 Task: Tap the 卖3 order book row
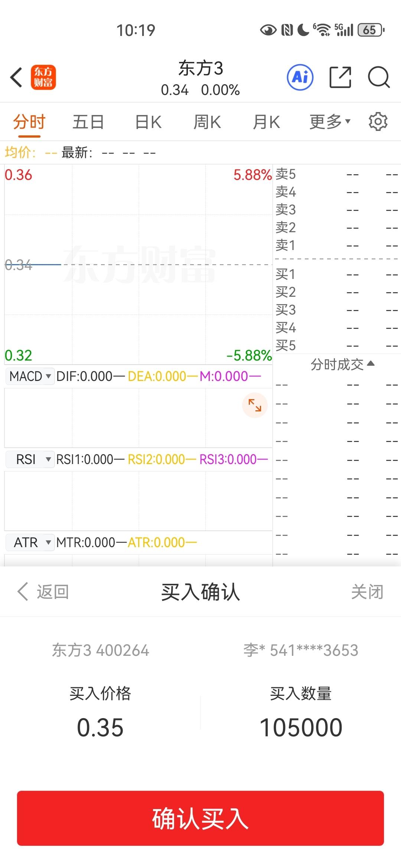(337, 210)
